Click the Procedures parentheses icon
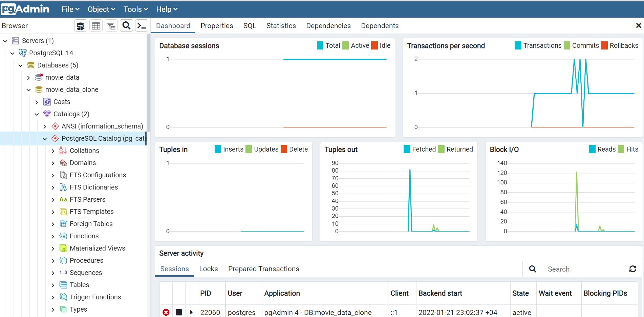Screen dimensions: 644x317 click(x=63, y=260)
